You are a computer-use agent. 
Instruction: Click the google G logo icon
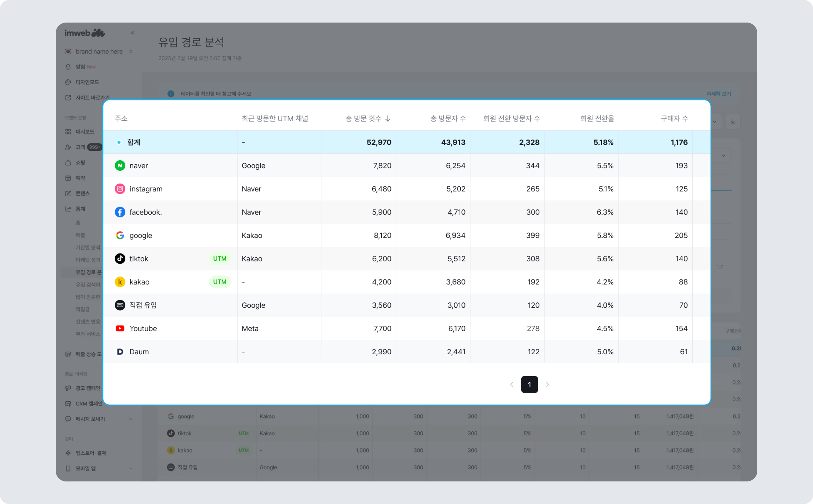point(120,235)
